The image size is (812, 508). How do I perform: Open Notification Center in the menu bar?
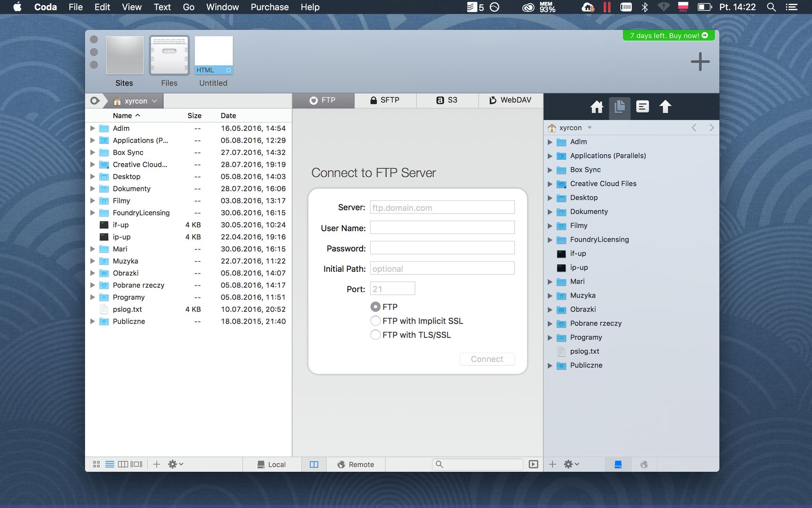click(x=791, y=7)
